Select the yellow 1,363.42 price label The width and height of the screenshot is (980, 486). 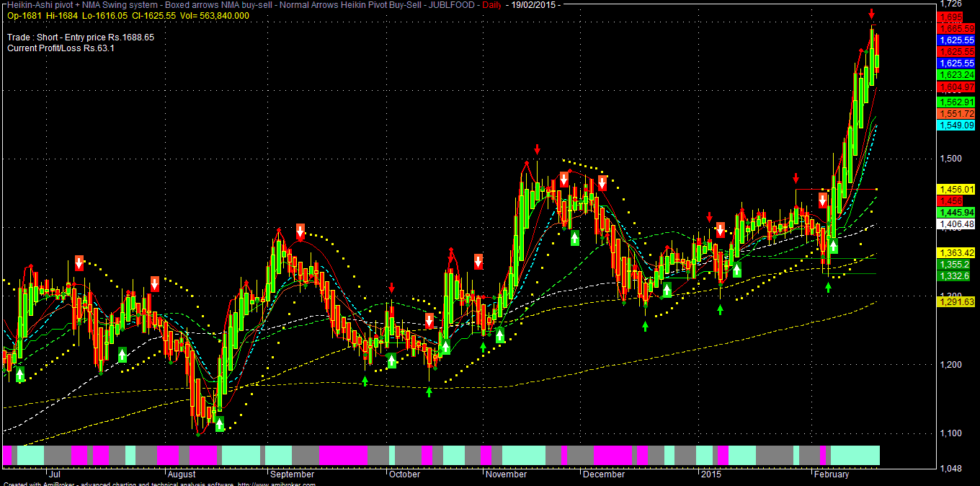[x=955, y=253]
